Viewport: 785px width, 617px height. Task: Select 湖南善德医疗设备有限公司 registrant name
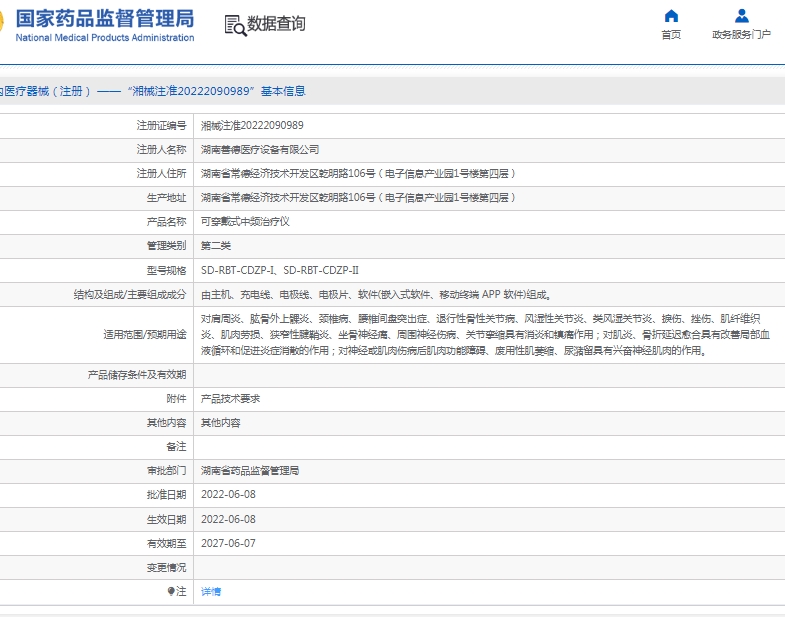click(260, 150)
